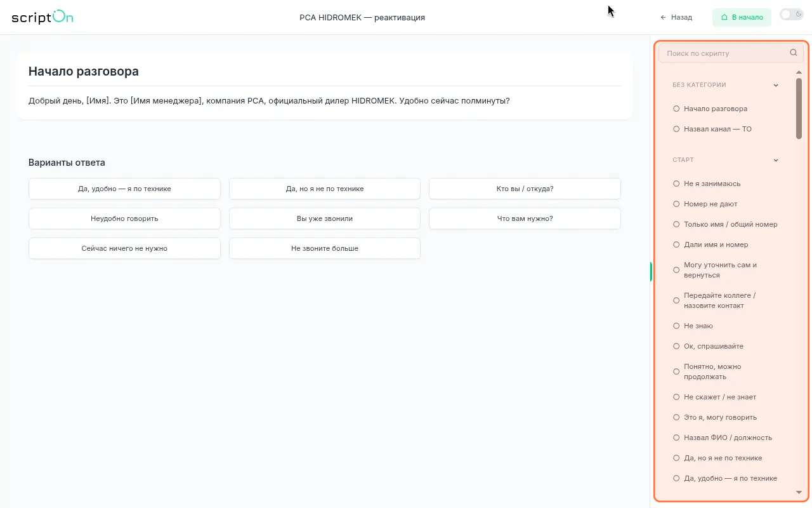Click the Сейчас ничего не нужно answer

point(124,248)
